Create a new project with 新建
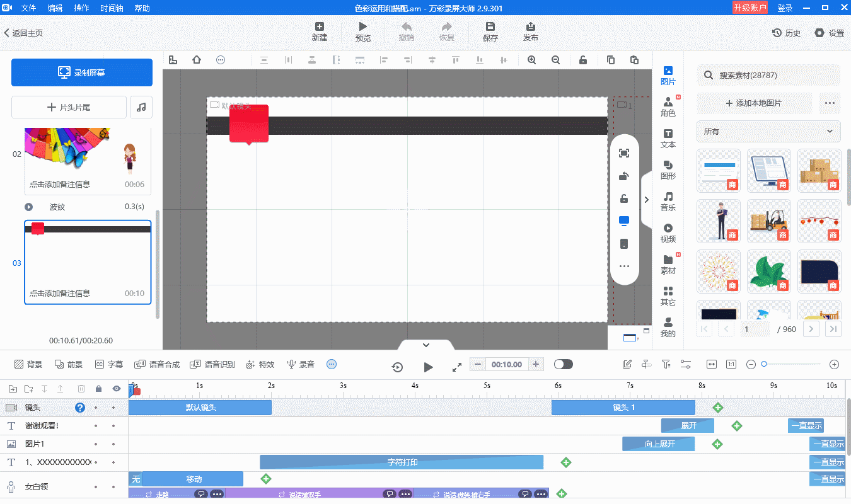The width and height of the screenshot is (851, 504). pos(320,31)
